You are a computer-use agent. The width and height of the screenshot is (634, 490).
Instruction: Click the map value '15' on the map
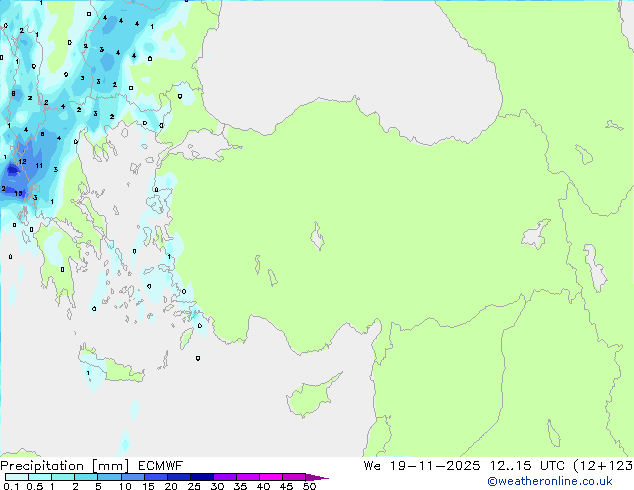[19, 193]
